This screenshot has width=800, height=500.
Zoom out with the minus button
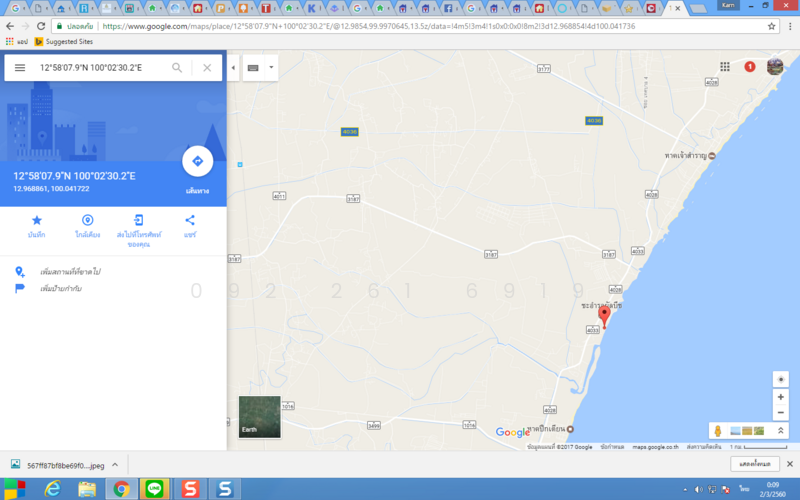(780, 412)
